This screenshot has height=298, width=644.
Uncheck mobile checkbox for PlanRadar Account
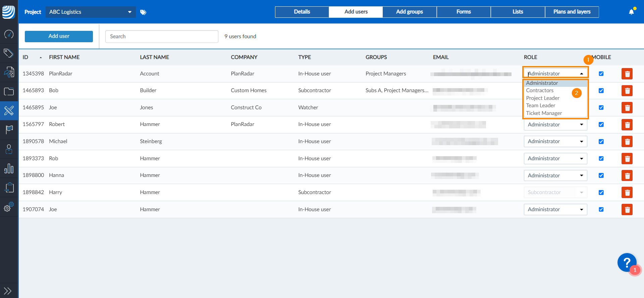601,74
